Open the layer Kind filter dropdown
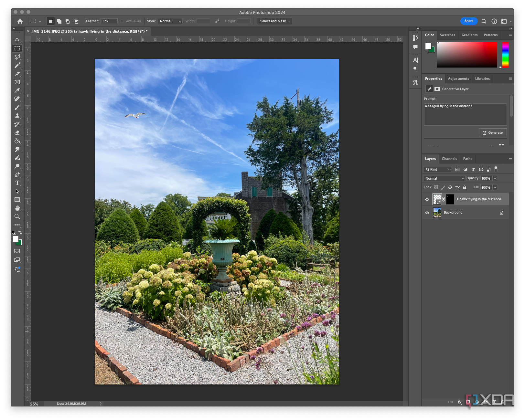 point(438,169)
